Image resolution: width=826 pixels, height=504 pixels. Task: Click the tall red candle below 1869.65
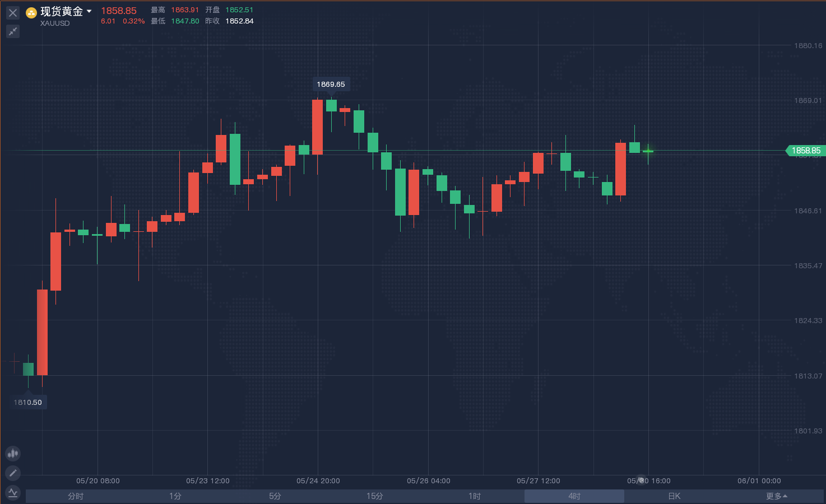coord(317,127)
